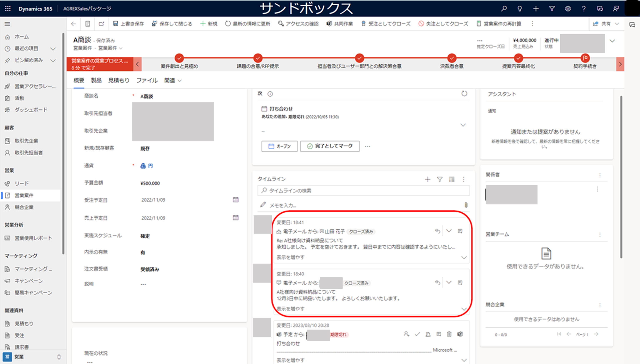Open the timeline filter funnel
The image size is (640, 364).
click(x=440, y=179)
